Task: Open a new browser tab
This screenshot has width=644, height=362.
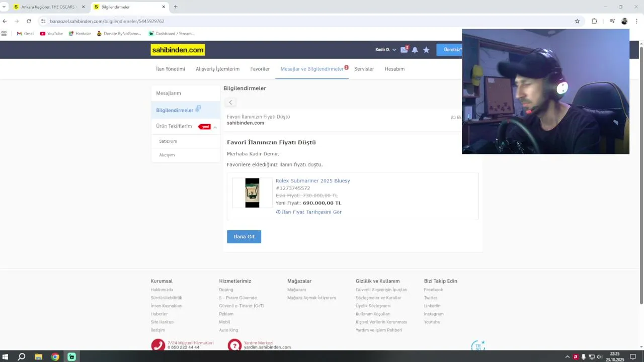Action: coord(176,7)
